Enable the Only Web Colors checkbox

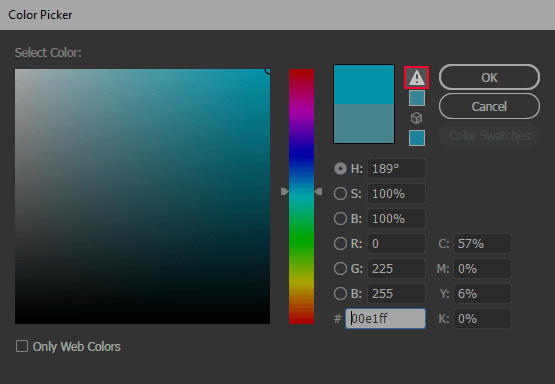click(22, 346)
